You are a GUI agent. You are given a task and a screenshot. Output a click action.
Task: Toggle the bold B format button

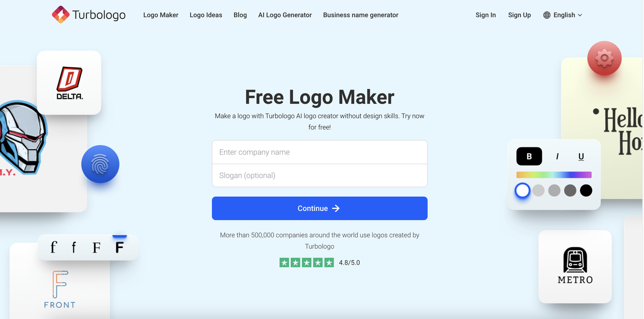point(529,156)
